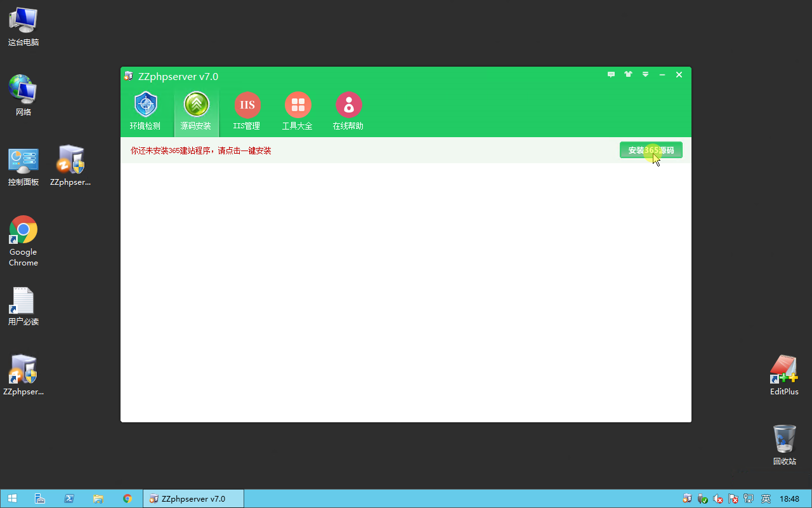The width and height of the screenshot is (812, 508).
Task: Launch PowerShell from the taskbar
Action: click(x=69, y=498)
